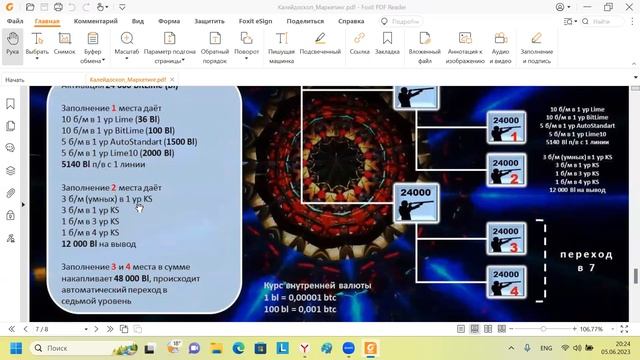This screenshot has height=360, width=640.
Task: Click the Вложенный файл attachment tool
Action: [424, 47]
